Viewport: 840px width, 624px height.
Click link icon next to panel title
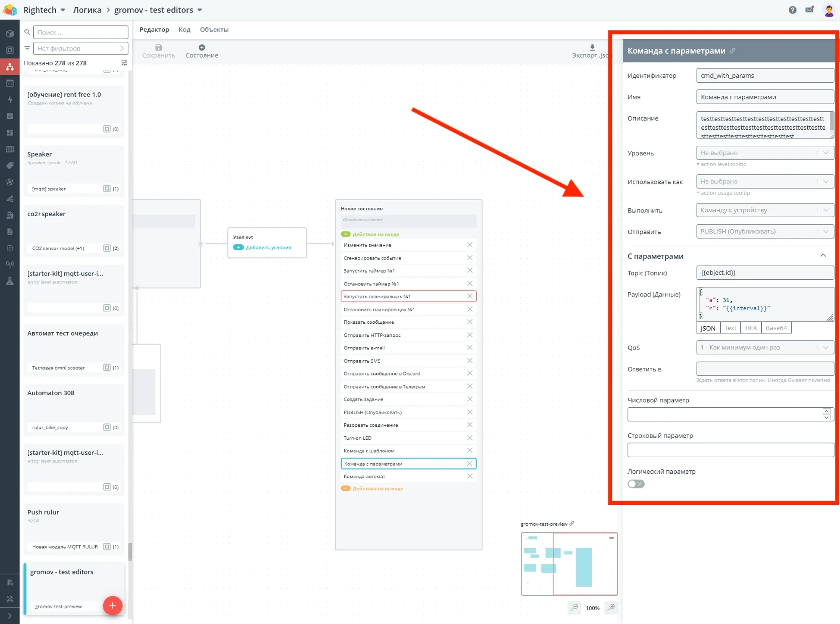pos(732,51)
